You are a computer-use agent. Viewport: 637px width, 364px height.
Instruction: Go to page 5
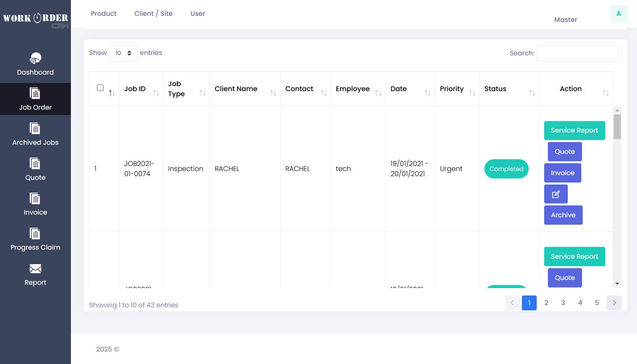point(597,303)
